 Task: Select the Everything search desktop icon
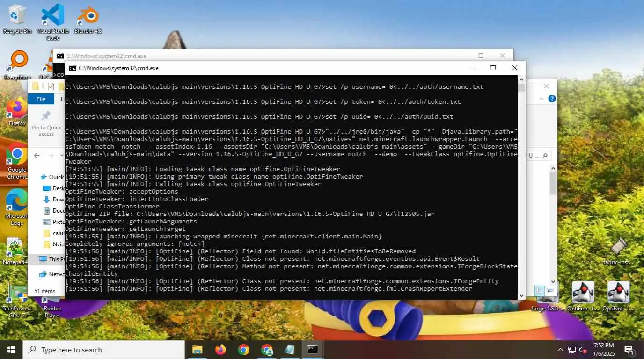18,65
